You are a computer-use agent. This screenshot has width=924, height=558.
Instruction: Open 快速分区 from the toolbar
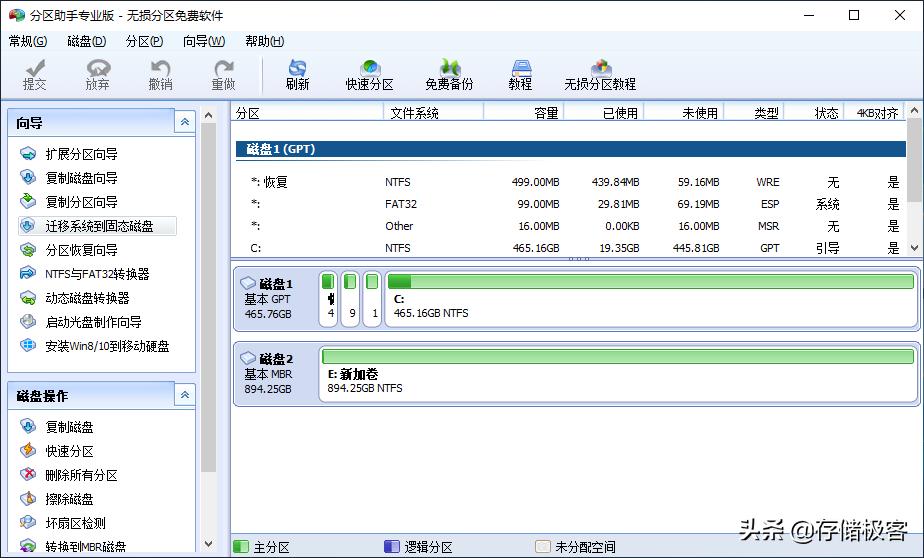click(x=369, y=75)
